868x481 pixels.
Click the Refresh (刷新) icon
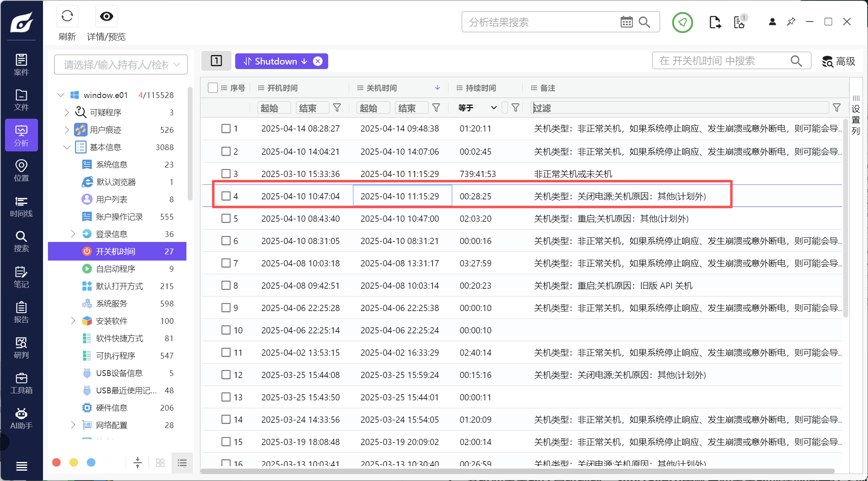[67, 17]
